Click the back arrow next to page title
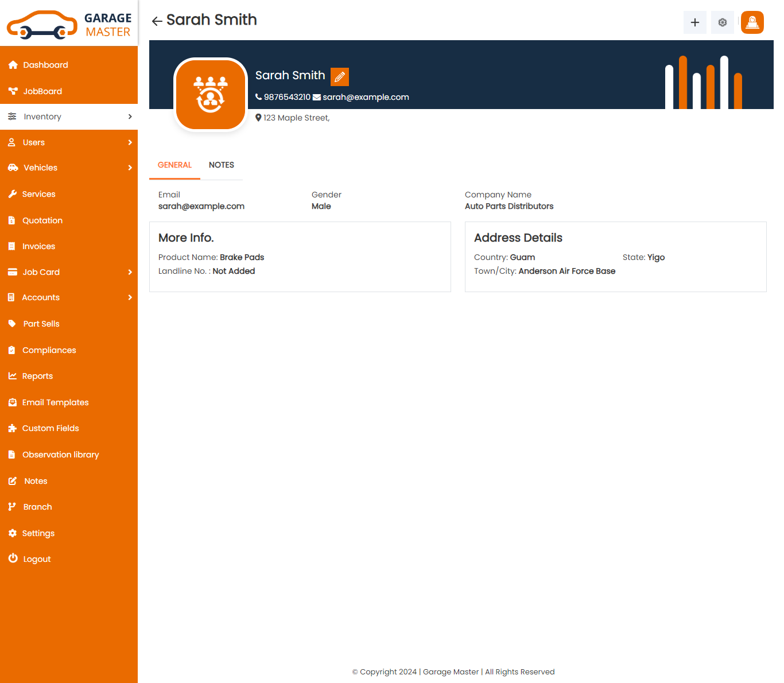Viewport: 784px width, 683px height. pyautogui.click(x=157, y=21)
